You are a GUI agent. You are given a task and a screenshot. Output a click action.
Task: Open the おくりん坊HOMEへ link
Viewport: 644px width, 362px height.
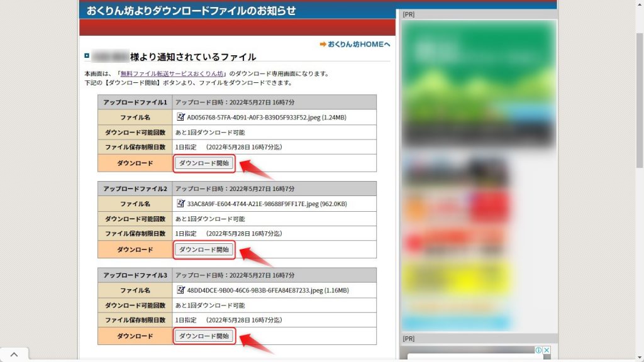(358, 44)
